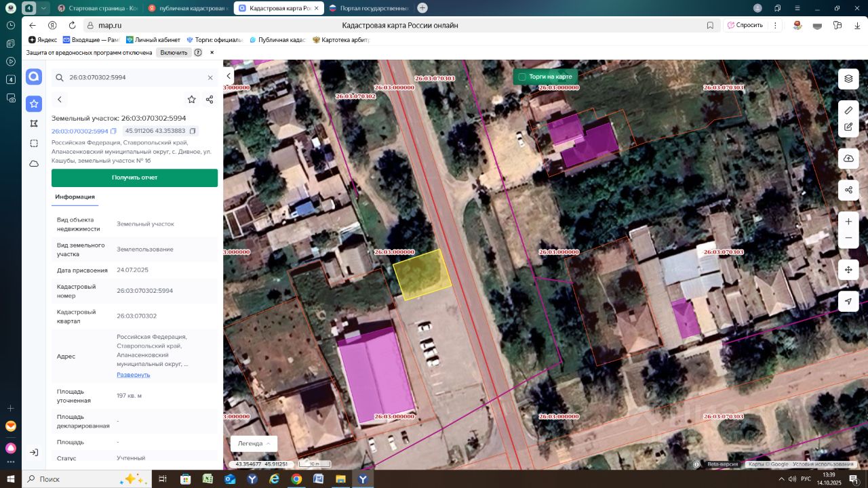Zoom out of the map
The image size is (868, 488).
coord(848,238)
